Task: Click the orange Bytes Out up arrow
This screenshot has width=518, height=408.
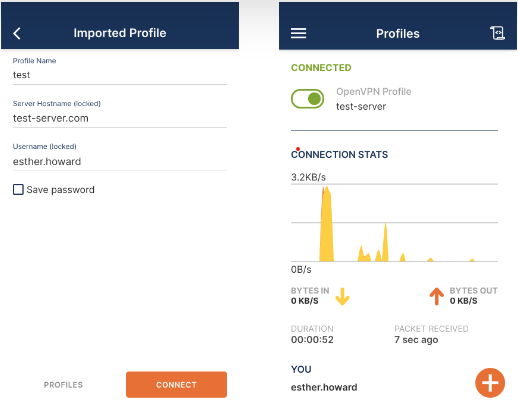Action: click(x=436, y=296)
